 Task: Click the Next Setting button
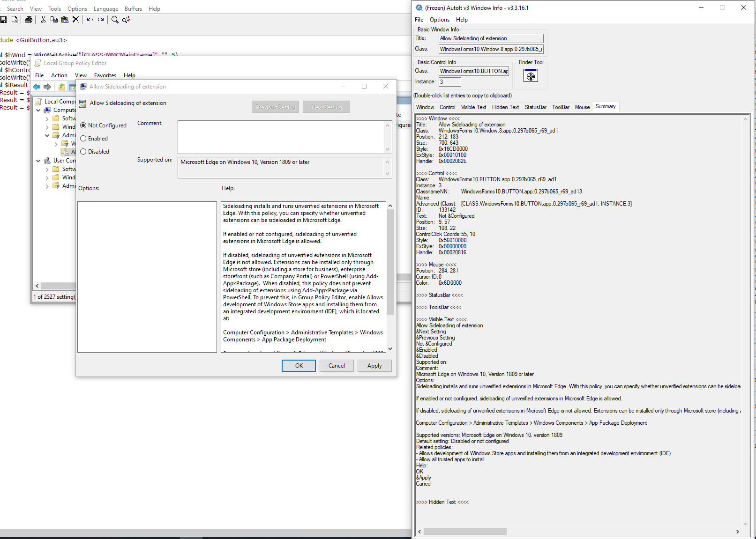327,107
